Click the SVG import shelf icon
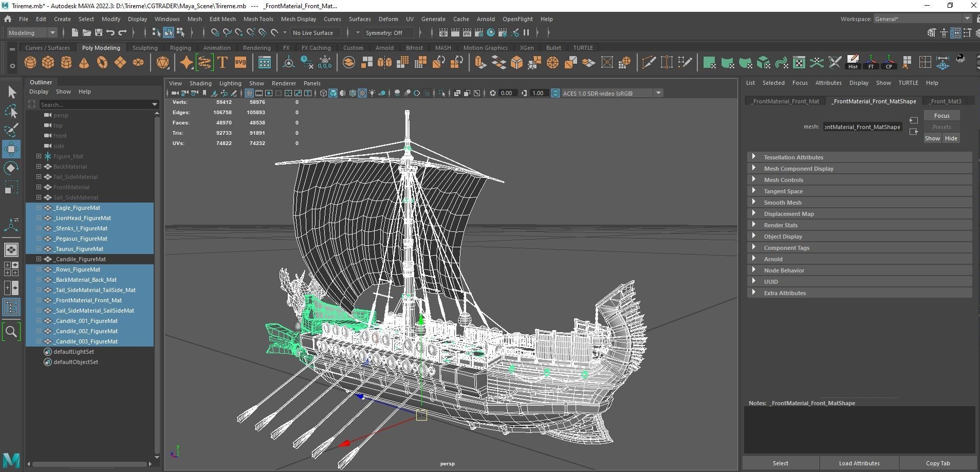This screenshot has width=980, height=472. pyautogui.click(x=240, y=63)
